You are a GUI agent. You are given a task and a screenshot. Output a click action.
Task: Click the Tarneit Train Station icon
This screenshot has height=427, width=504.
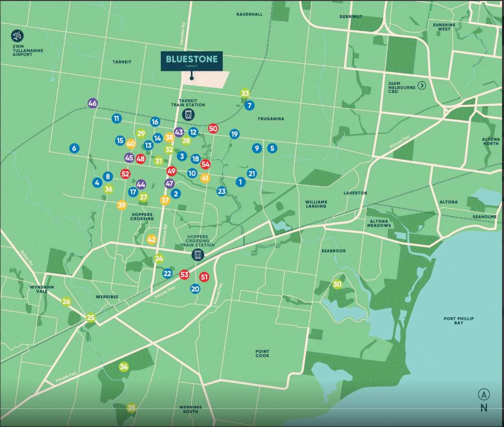click(188, 115)
